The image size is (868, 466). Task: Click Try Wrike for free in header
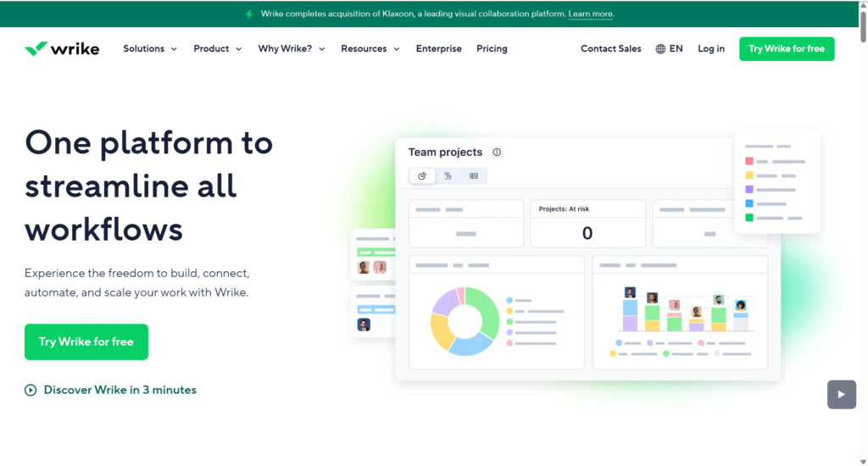786,49
